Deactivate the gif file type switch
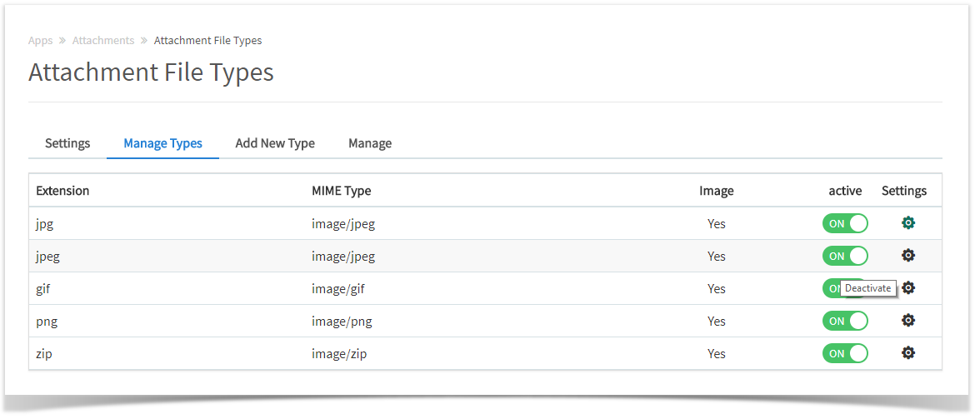Screen dimensions: 980x419 tap(832, 288)
